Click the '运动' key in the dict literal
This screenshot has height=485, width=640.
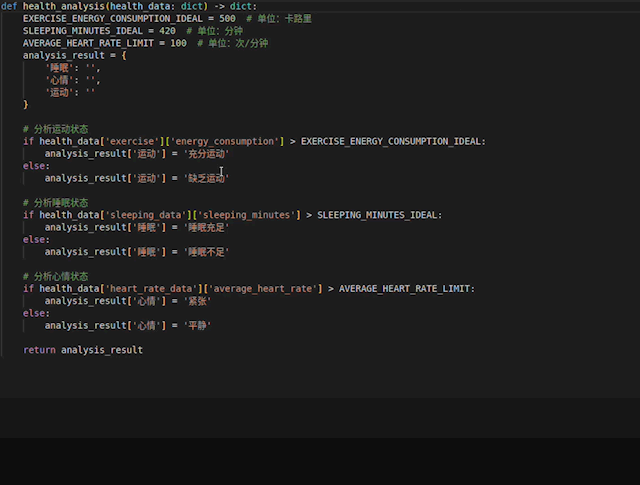click(x=59, y=93)
